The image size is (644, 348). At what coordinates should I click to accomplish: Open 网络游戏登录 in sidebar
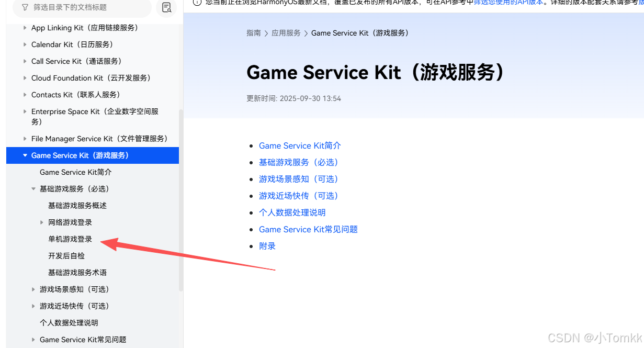tap(70, 222)
